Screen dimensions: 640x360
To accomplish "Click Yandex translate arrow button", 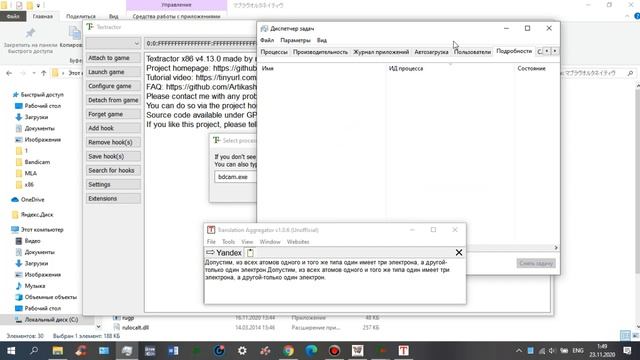I will pos(210,253).
